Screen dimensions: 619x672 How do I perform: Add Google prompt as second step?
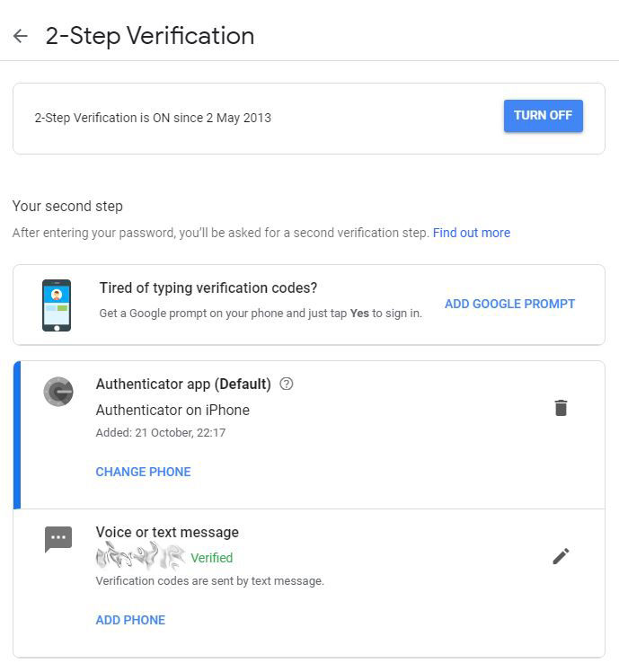pyautogui.click(x=509, y=304)
